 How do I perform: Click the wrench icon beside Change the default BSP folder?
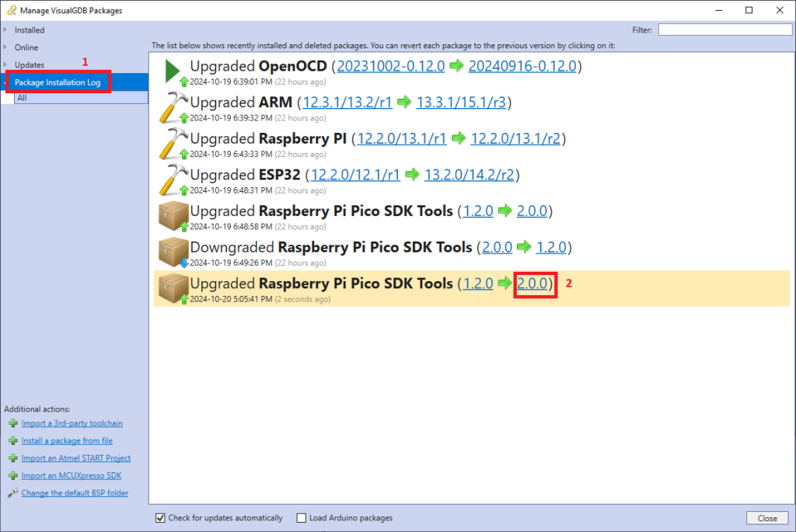pos(13,492)
